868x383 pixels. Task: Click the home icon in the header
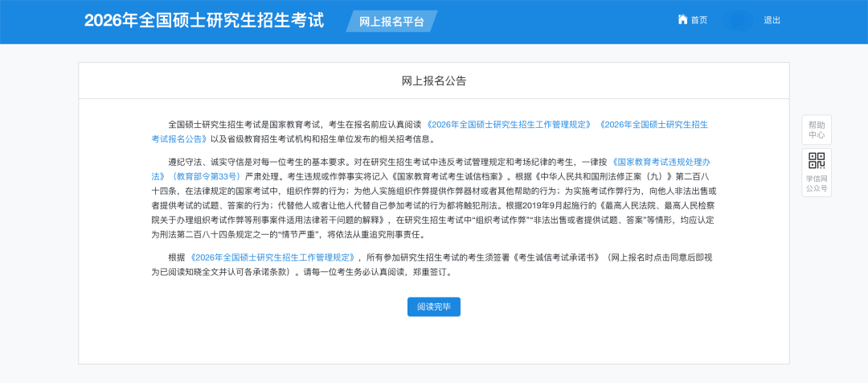(x=682, y=19)
